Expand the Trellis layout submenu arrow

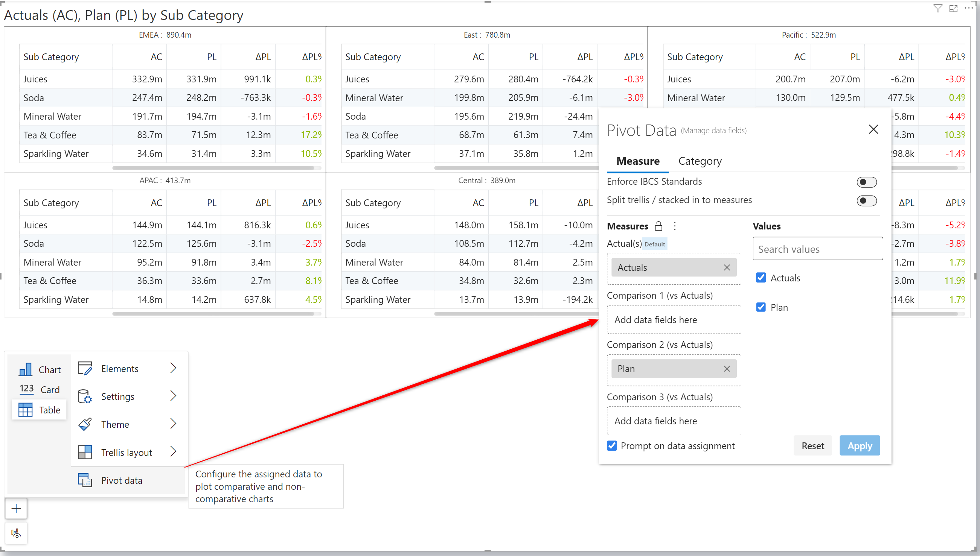(x=173, y=452)
